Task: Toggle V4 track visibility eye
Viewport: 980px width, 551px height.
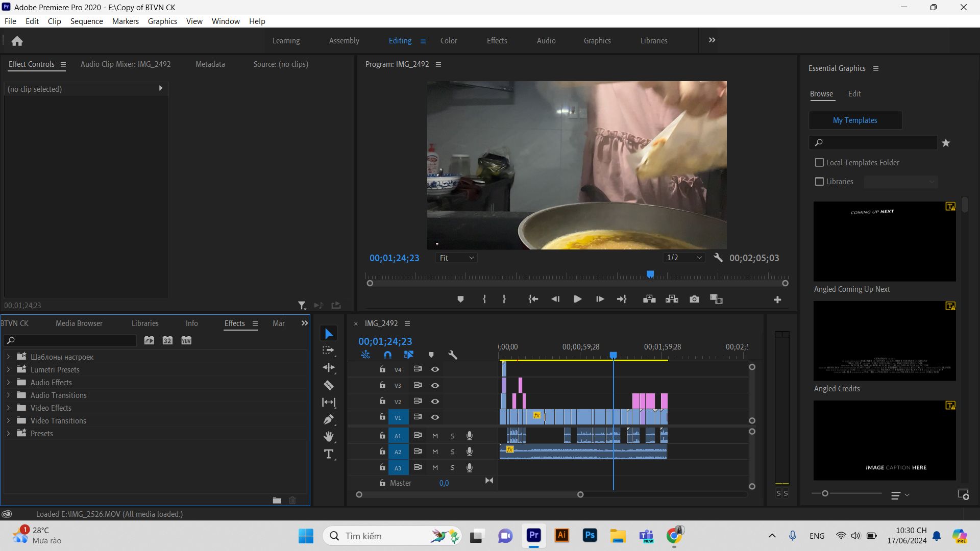Action: coord(435,369)
